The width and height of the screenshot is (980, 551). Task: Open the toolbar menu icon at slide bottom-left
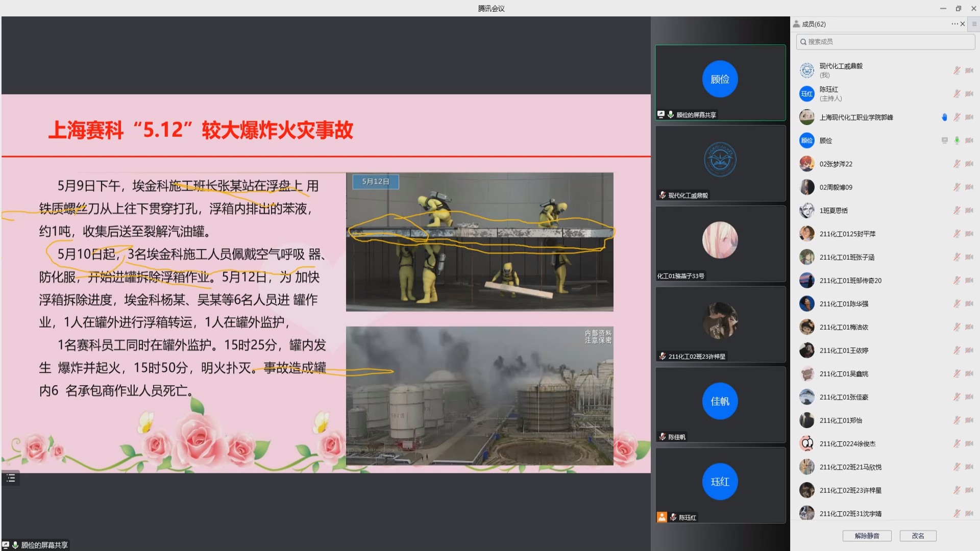(x=11, y=478)
